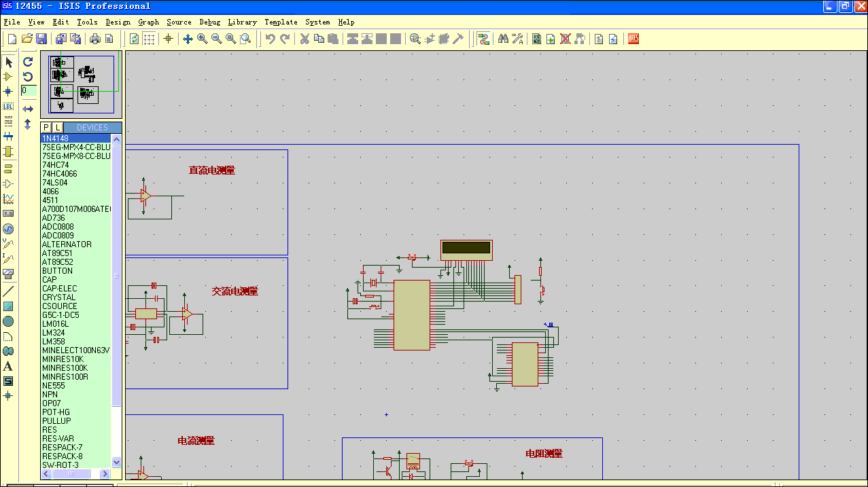Toggle the false origin crosshair icon
Viewport: 868px width, 487px height.
[x=169, y=39]
